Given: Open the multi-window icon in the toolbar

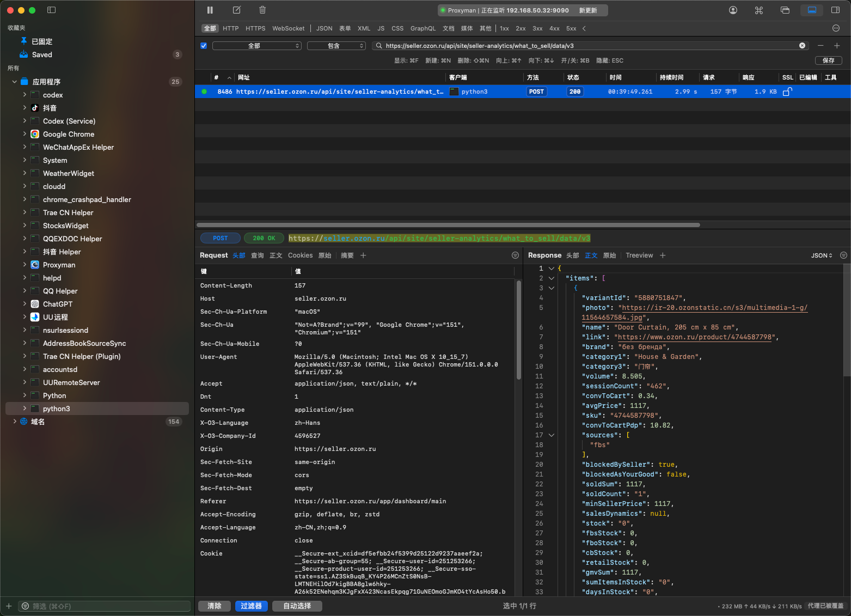Looking at the screenshot, I should [x=785, y=10].
